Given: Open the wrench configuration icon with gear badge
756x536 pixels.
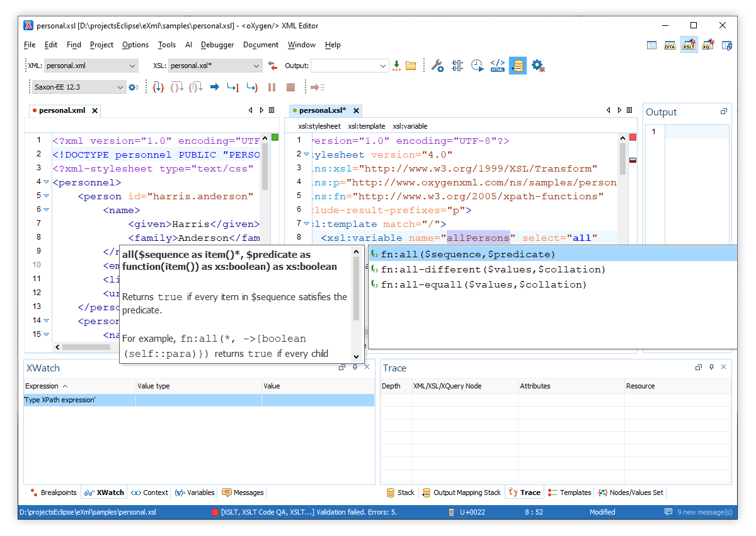Looking at the screenshot, I should (437, 66).
